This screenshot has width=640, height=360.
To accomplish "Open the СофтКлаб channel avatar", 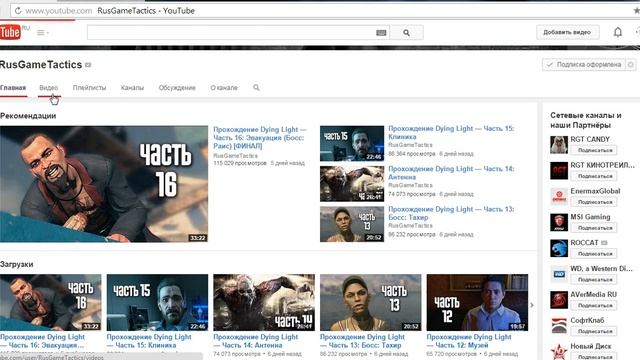I will click(559, 326).
